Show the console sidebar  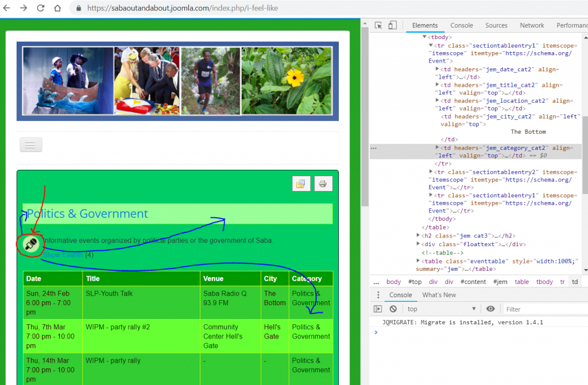[x=378, y=309]
